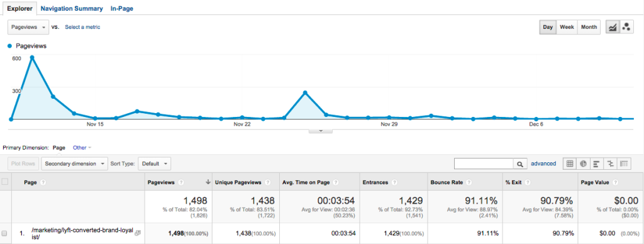Click help icon next to Pageviews header
The image size is (644, 244).
[181, 182]
